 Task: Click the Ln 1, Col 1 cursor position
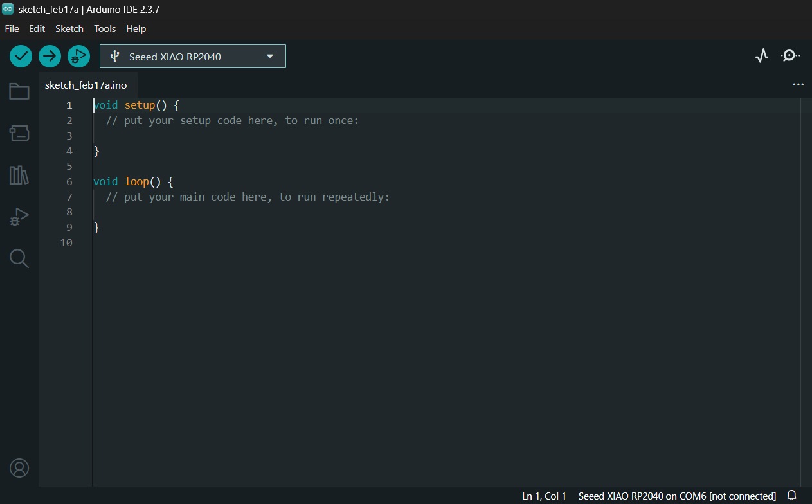[x=544, y=496]
